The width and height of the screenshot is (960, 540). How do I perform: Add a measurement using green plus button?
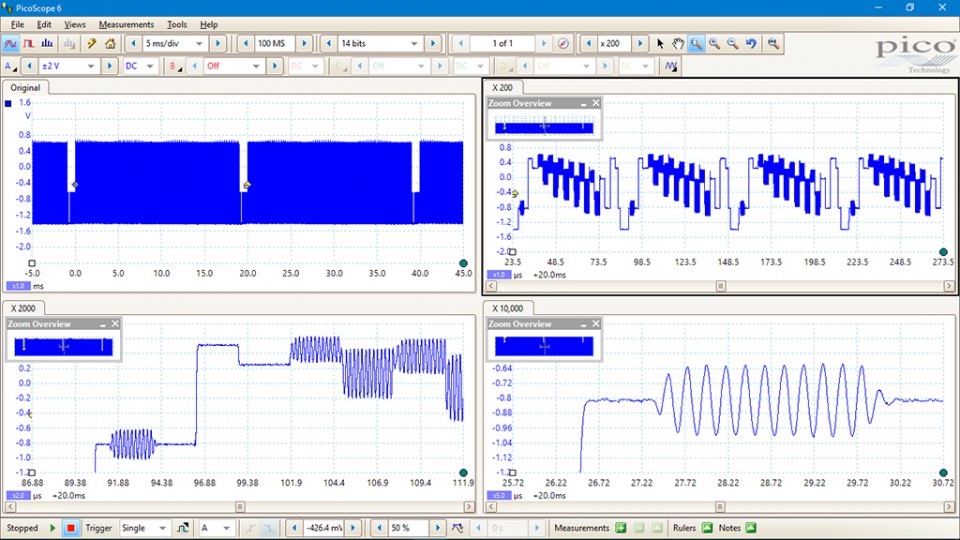[x=620, y=528]
